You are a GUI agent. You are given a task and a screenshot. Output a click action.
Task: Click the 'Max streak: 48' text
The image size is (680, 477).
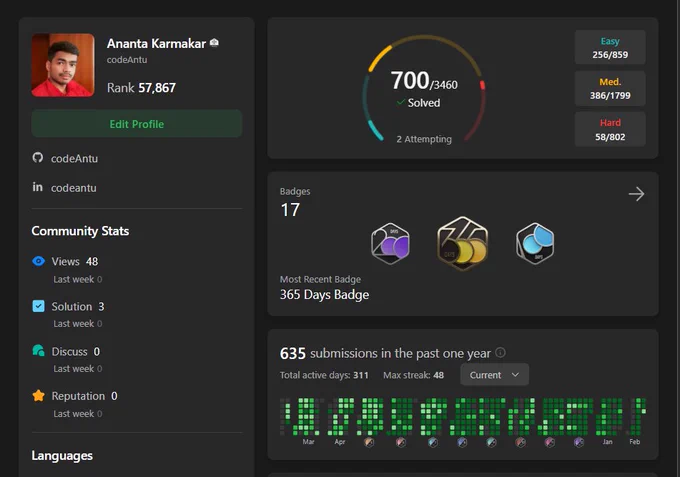(413, 375)
